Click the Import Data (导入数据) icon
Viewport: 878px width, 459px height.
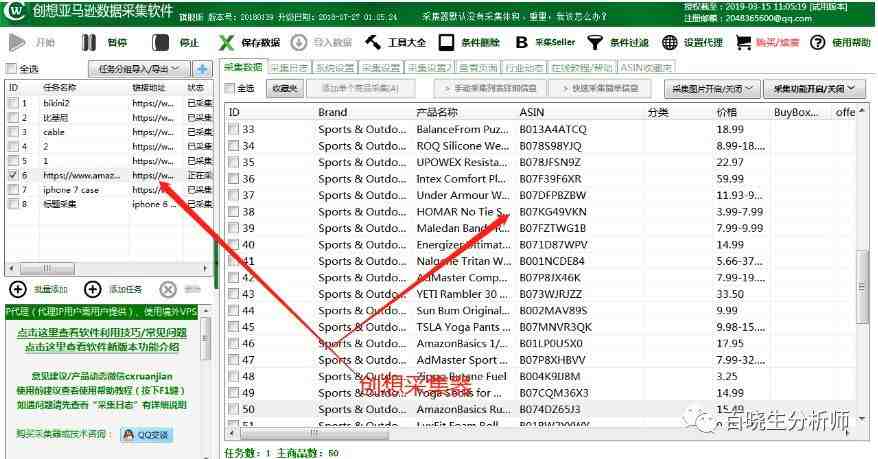[x=298, y=43]
